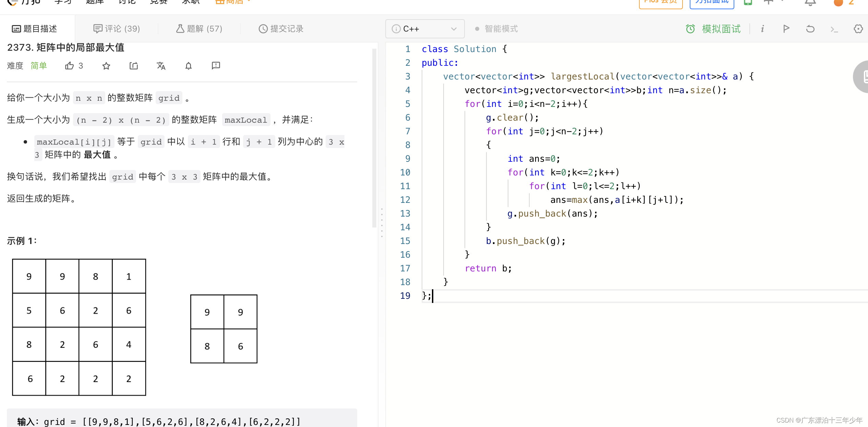Switch language with the translate icon
The image size is (868, 427).
point(161,65)
